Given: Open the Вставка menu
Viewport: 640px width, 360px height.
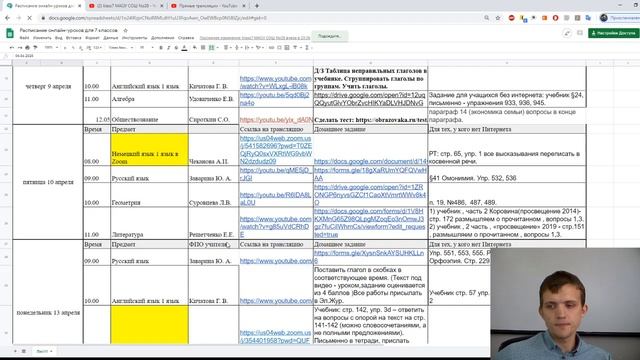Looking at the screenshot, I should point(73,38).
